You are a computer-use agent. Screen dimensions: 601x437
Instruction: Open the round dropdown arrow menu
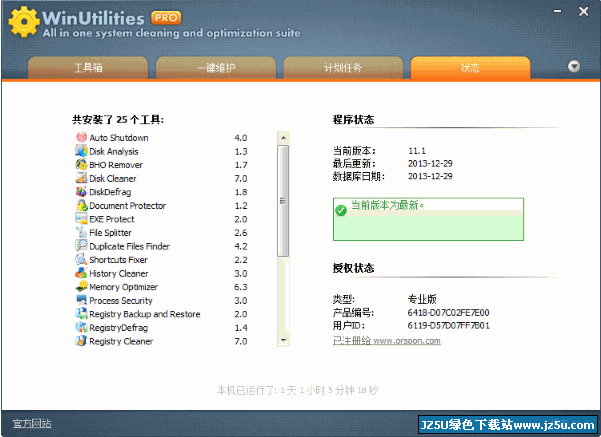[x=574, y=66]
